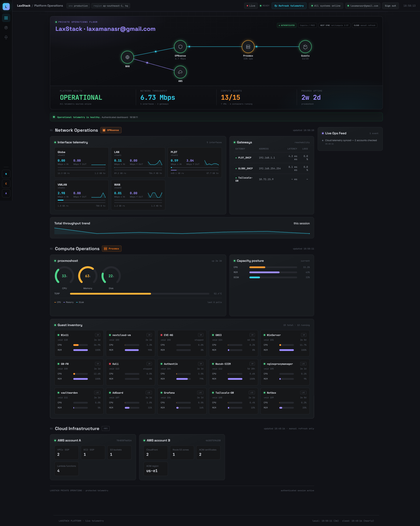
Task: Open the Grafana guest card
Action: (182, 401)
